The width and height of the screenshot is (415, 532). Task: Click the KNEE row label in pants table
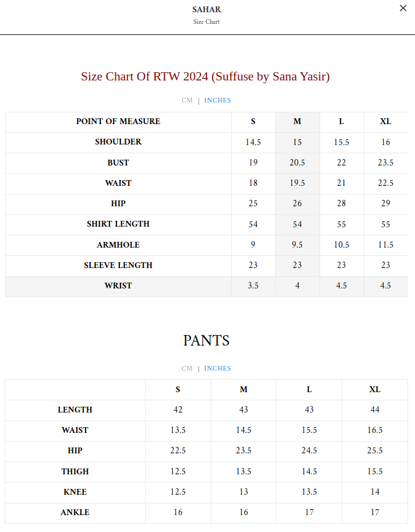click(75, 492)
